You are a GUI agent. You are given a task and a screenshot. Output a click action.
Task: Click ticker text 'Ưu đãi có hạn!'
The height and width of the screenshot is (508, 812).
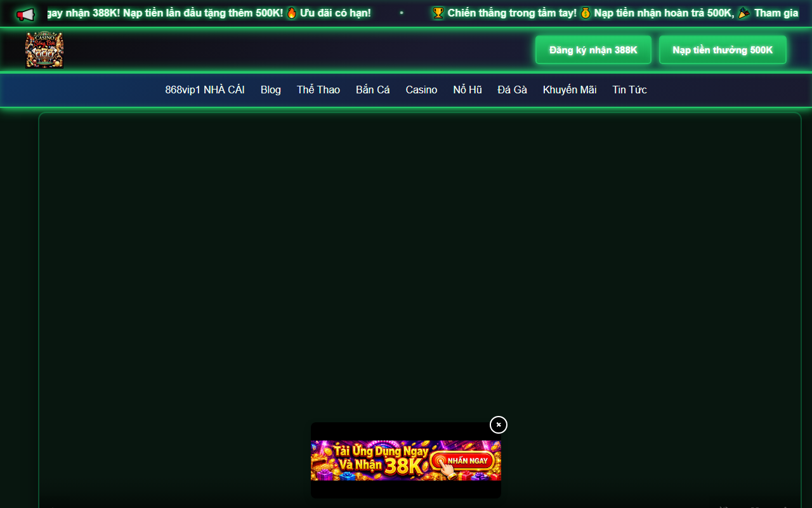point(336,13)
